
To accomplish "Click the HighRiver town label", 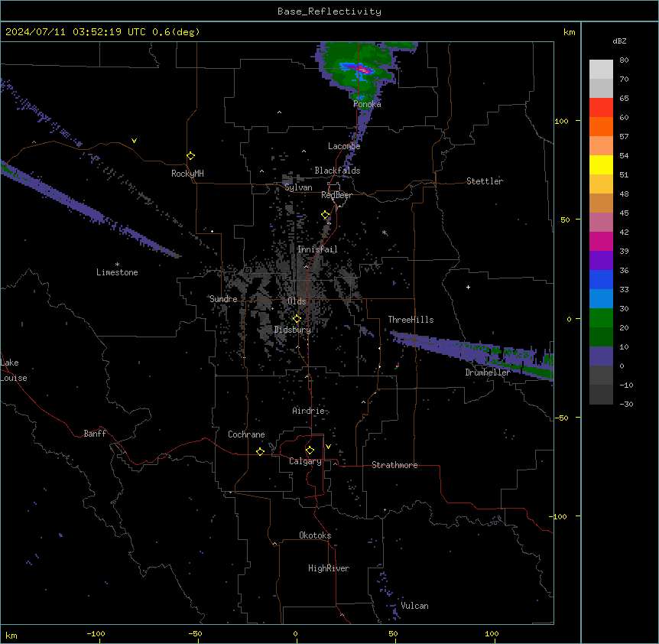I will pos(329,568).
